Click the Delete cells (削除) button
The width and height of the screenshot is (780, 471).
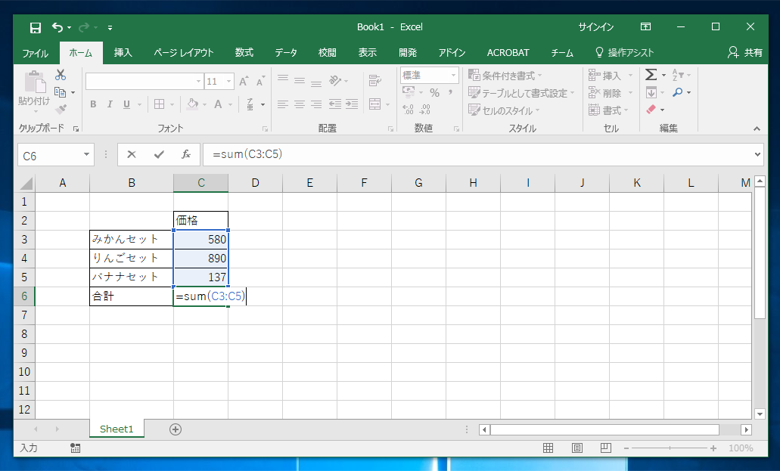click(x=605, y=93)
